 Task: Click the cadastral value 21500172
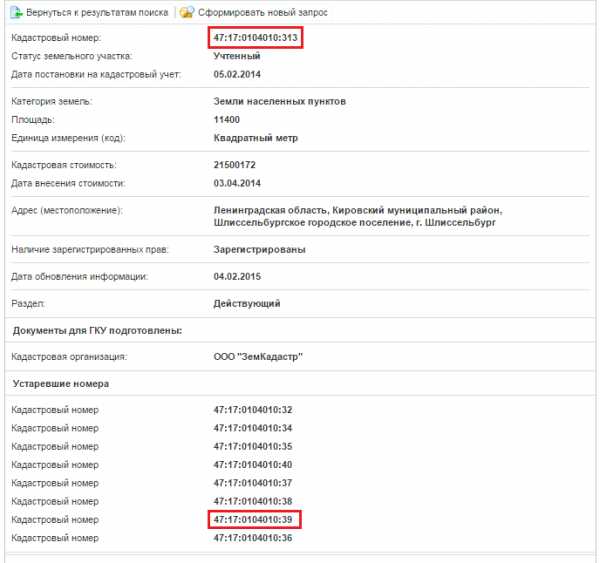(235, 165)
